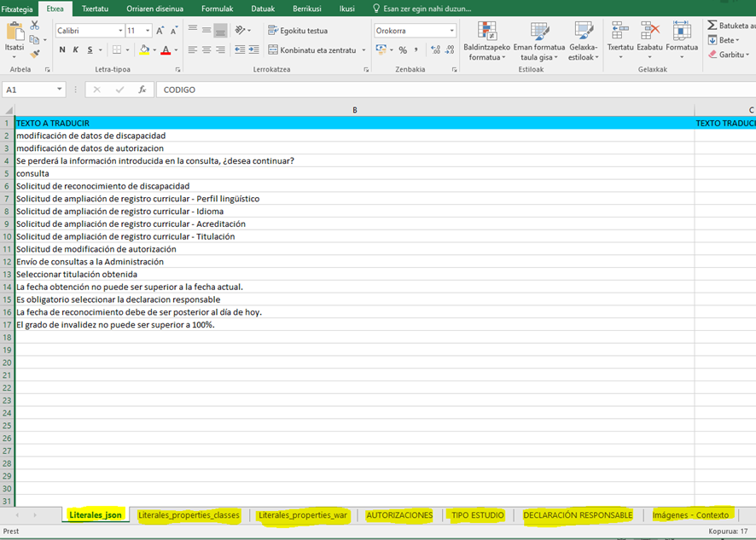
Task: Select cell with text 'consulta'
Action: coord(32,173)
